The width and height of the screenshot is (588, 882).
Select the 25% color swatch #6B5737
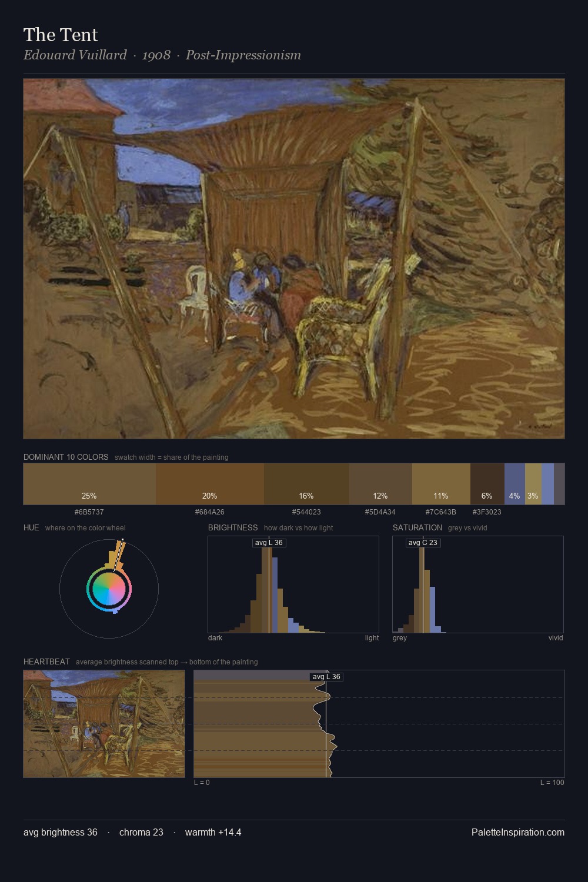(89, 484)
